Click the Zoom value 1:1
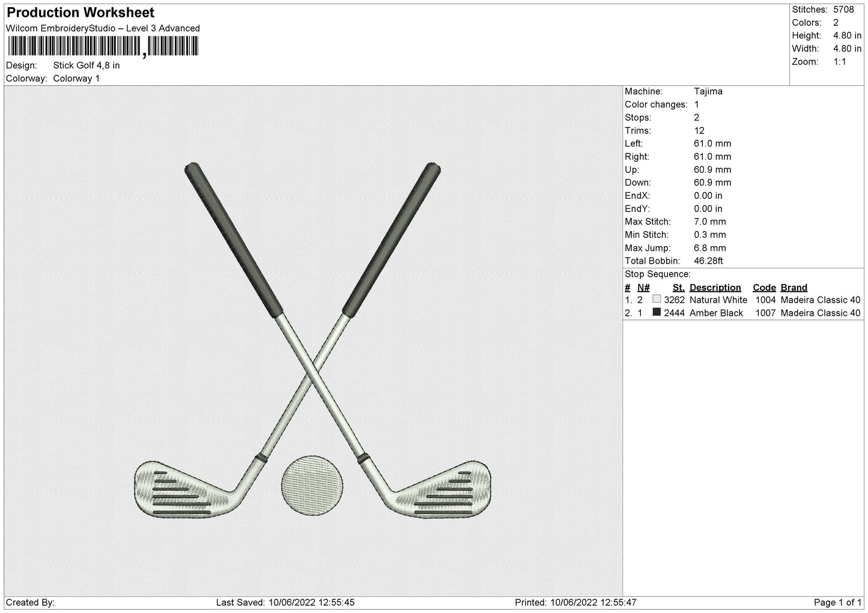 point(840,62)
